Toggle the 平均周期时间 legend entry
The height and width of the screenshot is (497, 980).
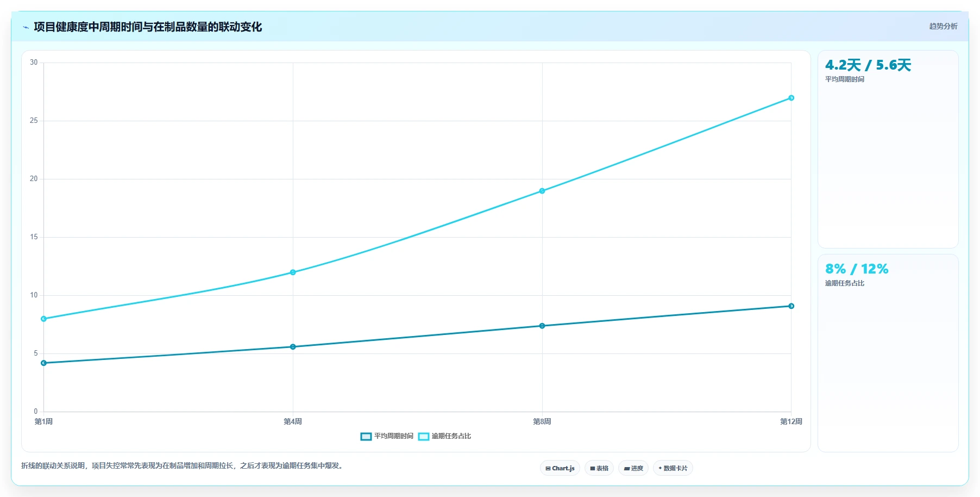[x=387, y=436]
